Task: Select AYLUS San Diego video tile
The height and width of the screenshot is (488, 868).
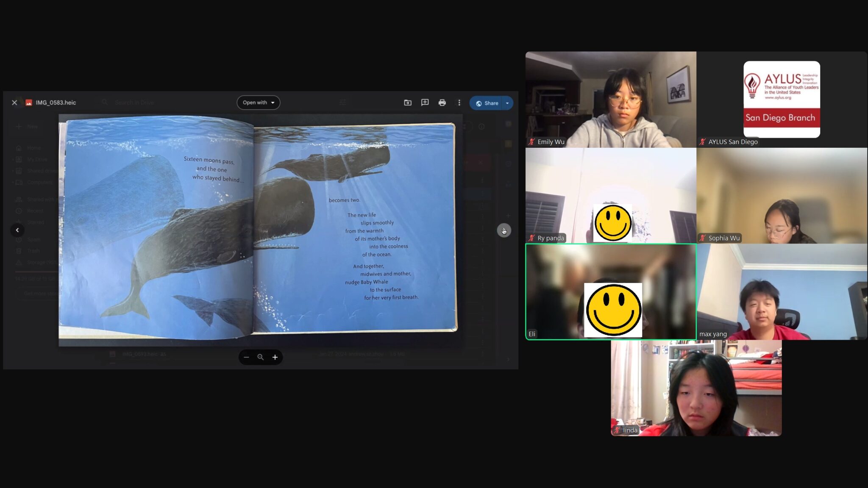Action: tap(782, 100)
